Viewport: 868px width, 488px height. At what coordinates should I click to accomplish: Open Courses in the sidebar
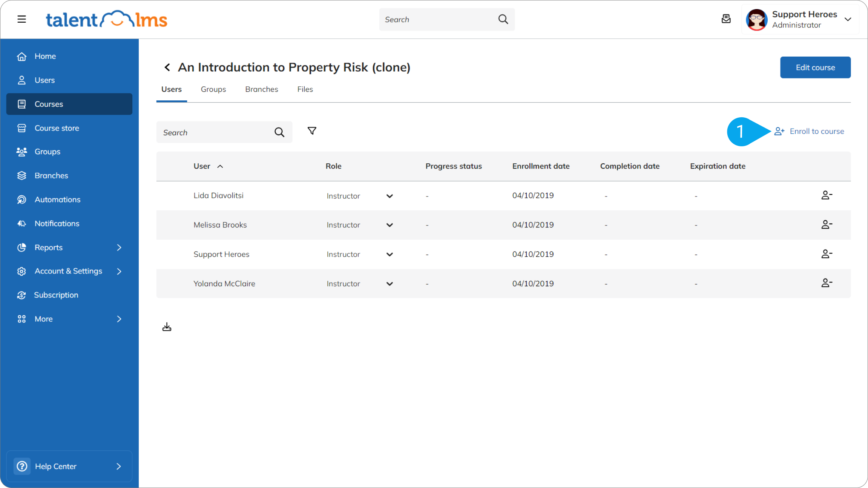point(69,104)
